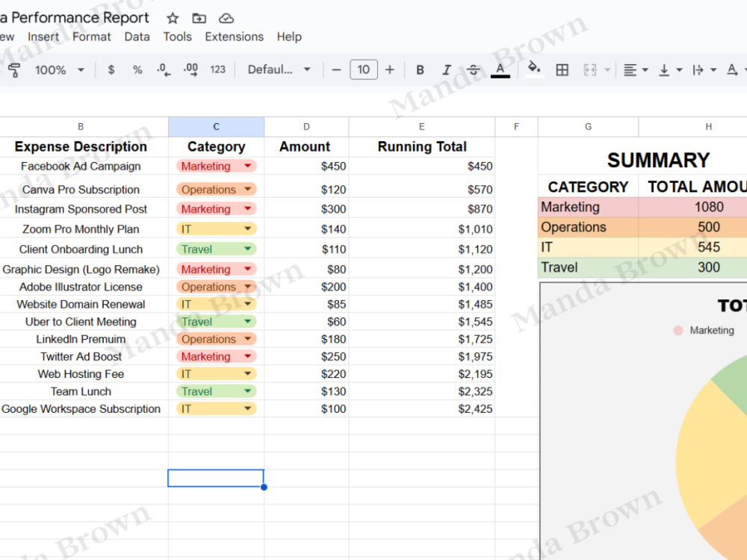Open category dropdown for Zoom Pro Monthly Plan

tap(248, 228)
